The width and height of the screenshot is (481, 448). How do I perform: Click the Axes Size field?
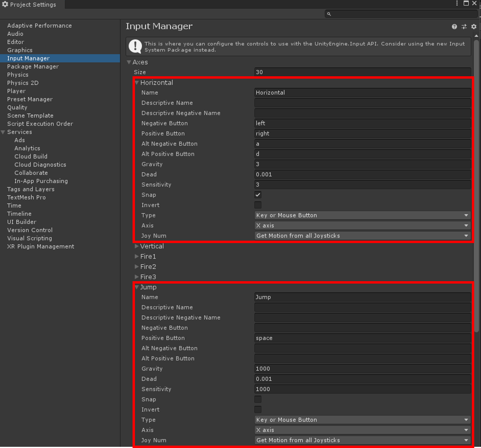[x=363, y=72]
